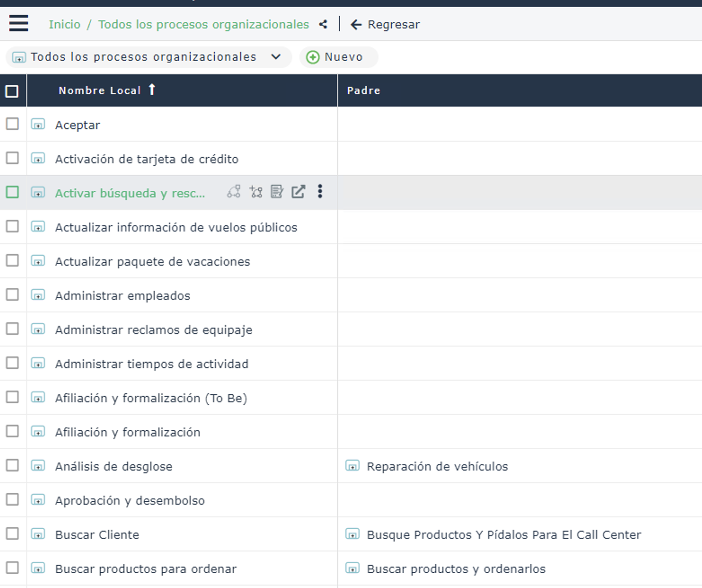
Task: Click process icon next to Afiliación y formalización (To Be)
Action: 38,398
